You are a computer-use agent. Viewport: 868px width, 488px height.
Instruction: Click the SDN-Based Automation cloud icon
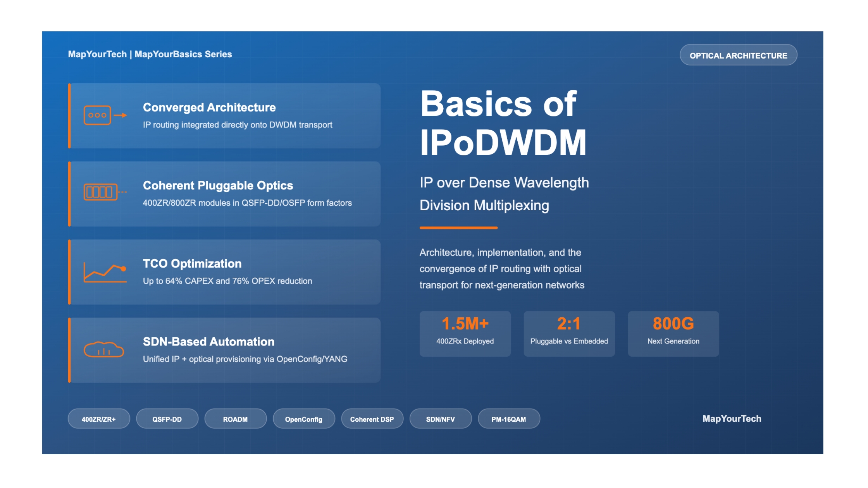[104, 350]
